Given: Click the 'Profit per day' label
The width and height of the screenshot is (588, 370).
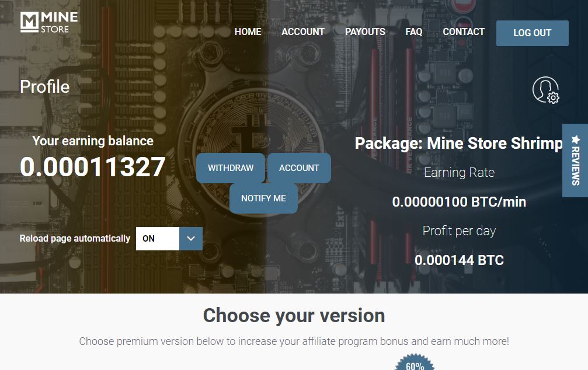Looking at the screenshot, I should (x=459, y=231).
